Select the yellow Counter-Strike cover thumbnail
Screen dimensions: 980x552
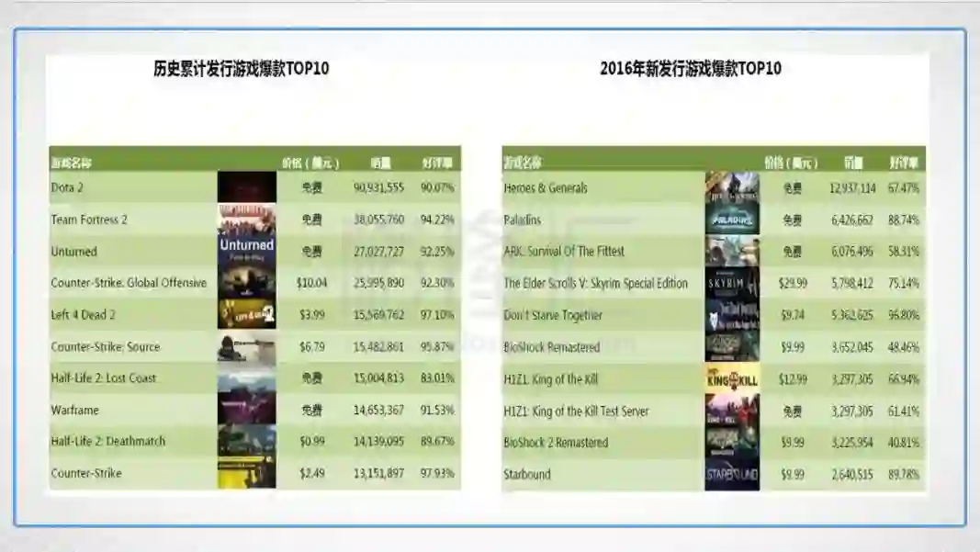pos(247,473)
